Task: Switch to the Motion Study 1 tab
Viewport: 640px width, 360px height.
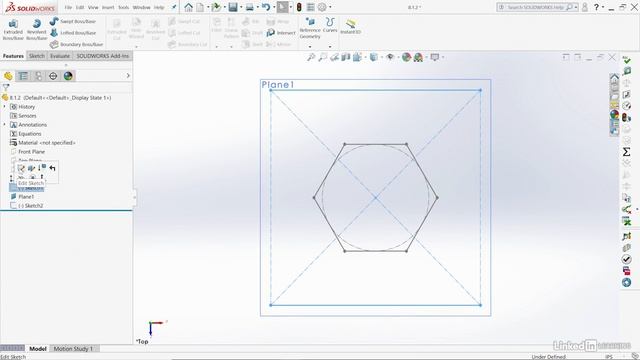Action: click(73, 349)
